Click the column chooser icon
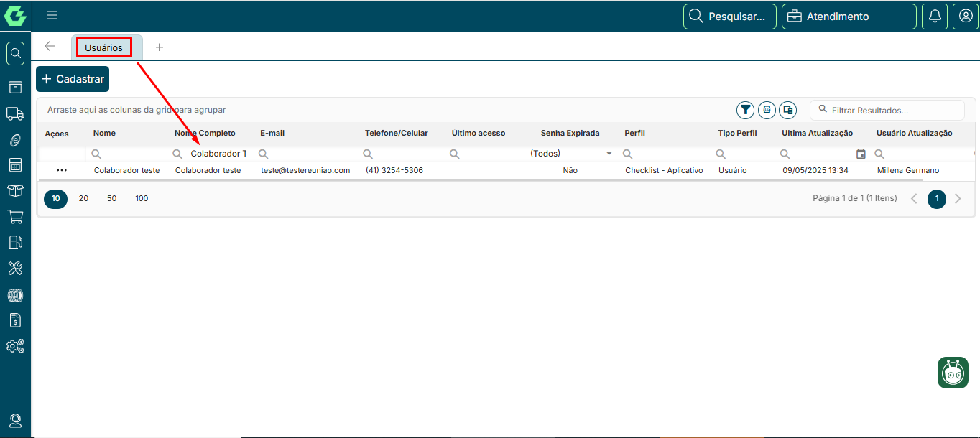Image resolution: width=980 pixels, height=438 pixels. [x=787, y=110]
